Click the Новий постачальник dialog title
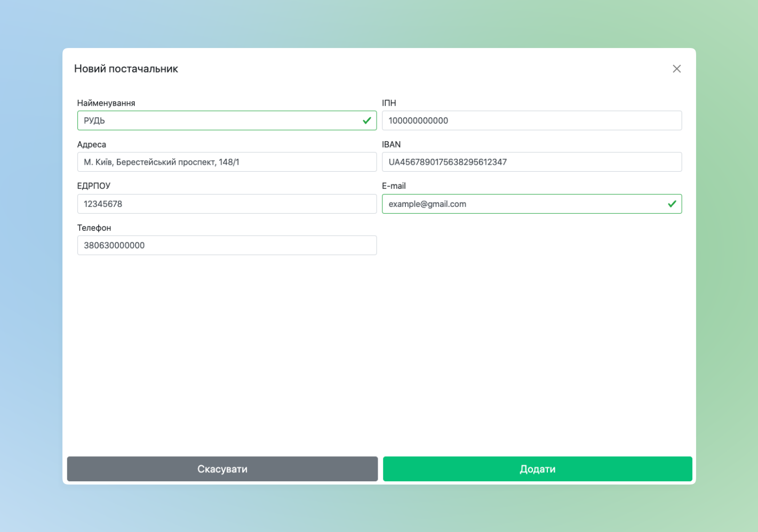The image size is (758, 532). coord(126,69)
